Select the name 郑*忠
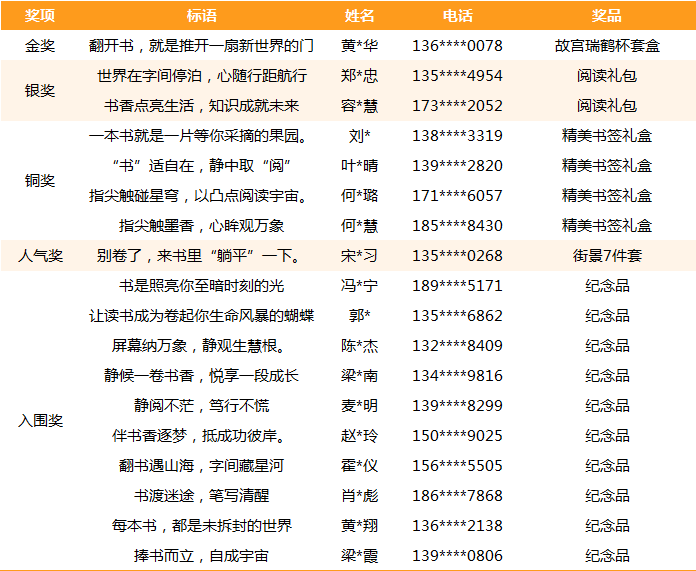The width and height of the screenshot is (696, 571). click(x=360, y=75)
